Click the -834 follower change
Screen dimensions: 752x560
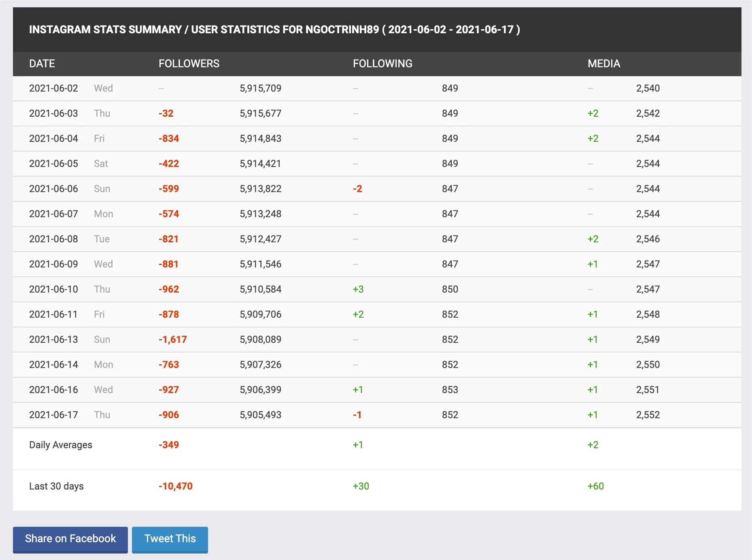click(x=169, y=138)
